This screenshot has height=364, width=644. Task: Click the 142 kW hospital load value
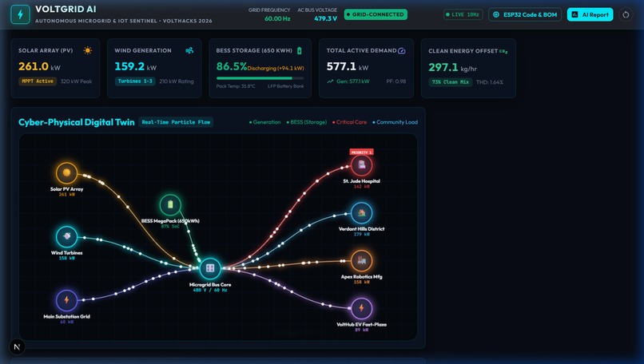[x=361, y=187]
